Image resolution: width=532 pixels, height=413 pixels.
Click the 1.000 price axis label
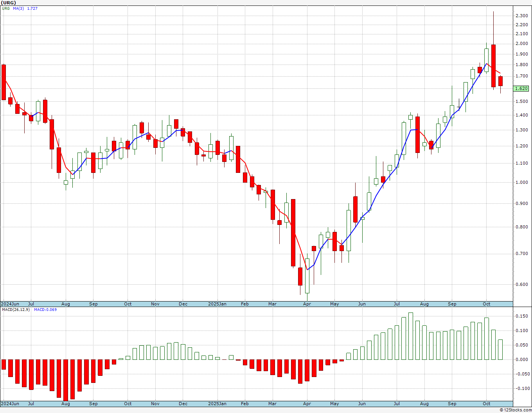click(521, 183)
